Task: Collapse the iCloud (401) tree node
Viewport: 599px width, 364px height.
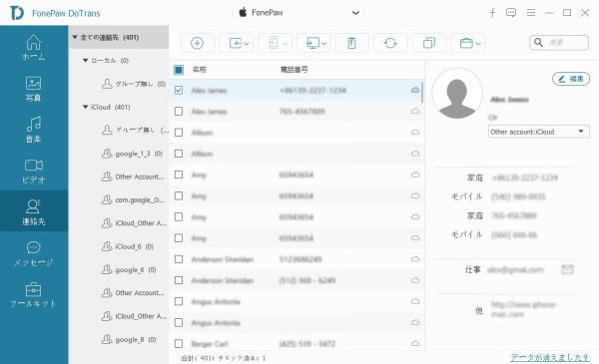Action: [86, 107]
